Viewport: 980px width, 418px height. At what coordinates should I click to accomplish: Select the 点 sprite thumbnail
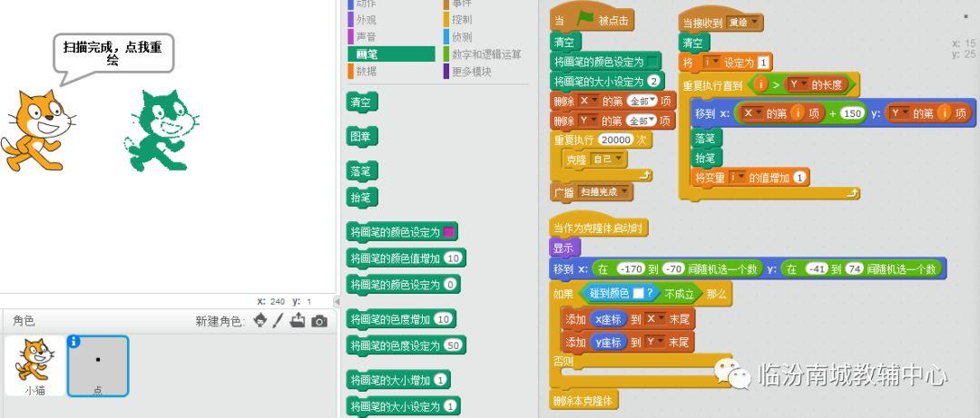pos(98,366)
